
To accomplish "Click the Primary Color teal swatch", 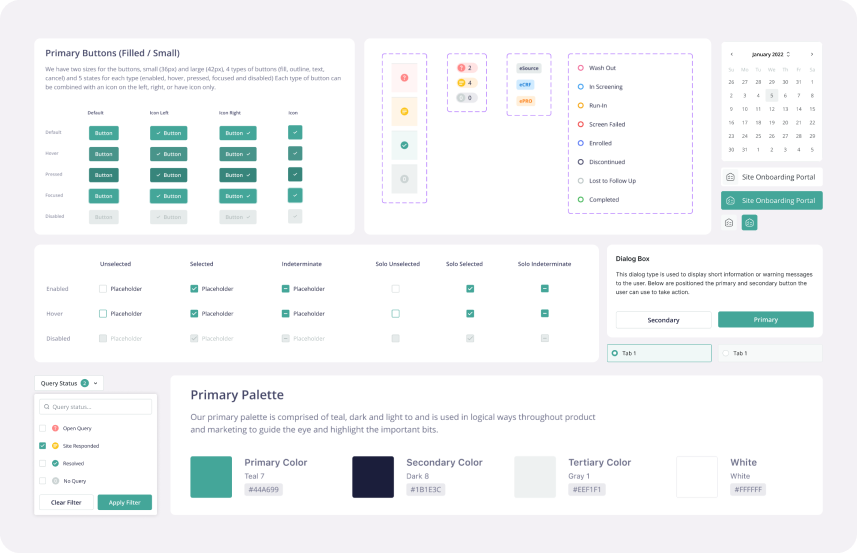I will (x=211, y=477).
